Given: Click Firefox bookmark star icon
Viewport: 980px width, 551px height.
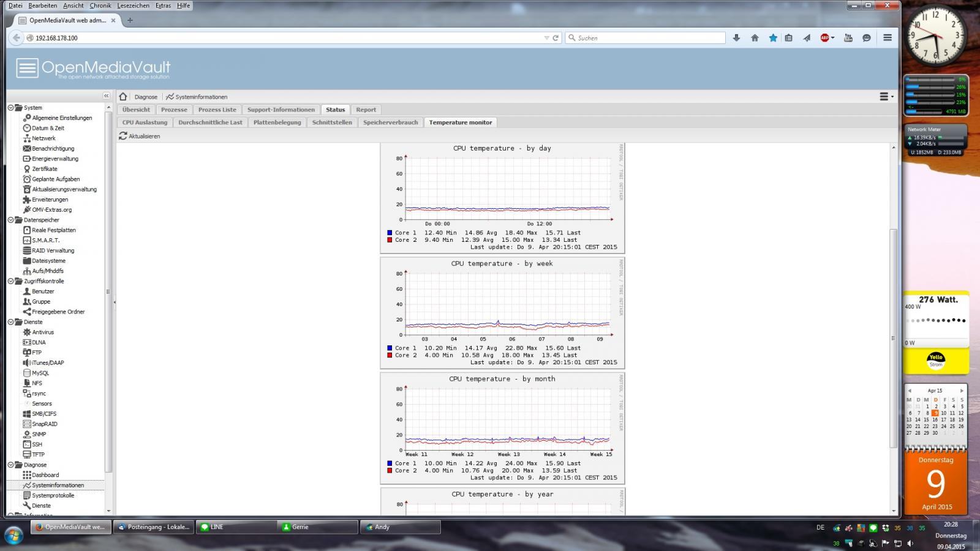Looking at the screenshot, I should [x=773, y=38].
